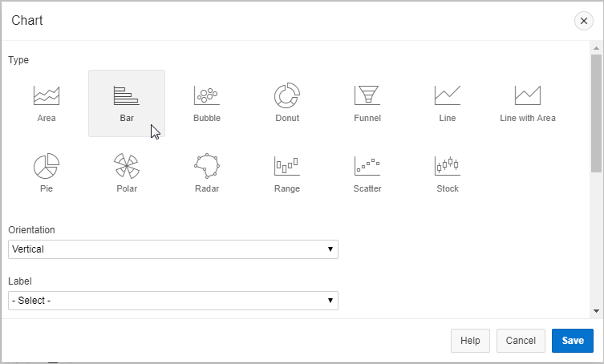This screenshot has width=604, height=364.
Task: Choose the Stock chart type
Action: (x=448, y=173)
